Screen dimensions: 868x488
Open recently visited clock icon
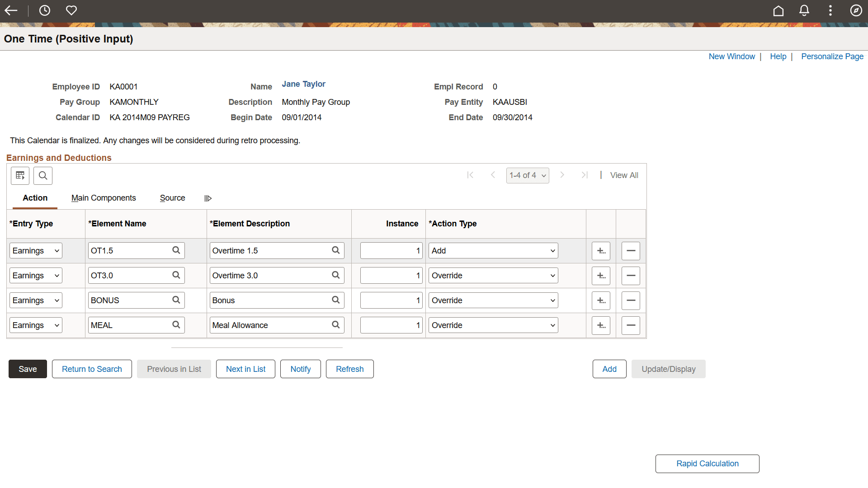coord(45,10)
